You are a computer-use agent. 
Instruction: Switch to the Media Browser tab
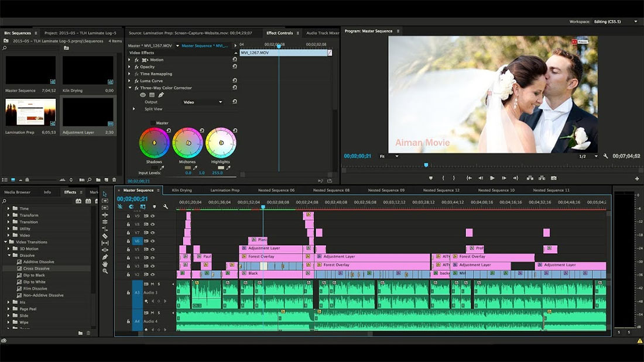pyautogui.click(x=18, y=192)
